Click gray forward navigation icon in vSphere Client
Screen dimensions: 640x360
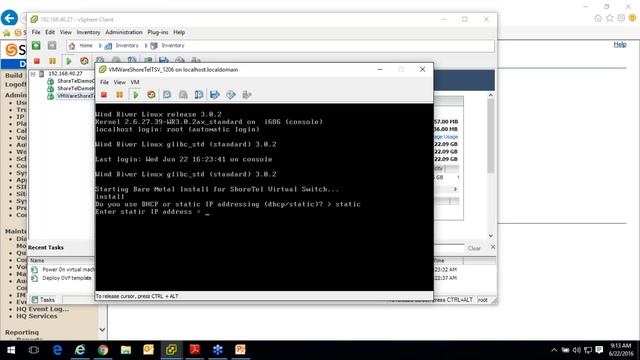point(52,46)
